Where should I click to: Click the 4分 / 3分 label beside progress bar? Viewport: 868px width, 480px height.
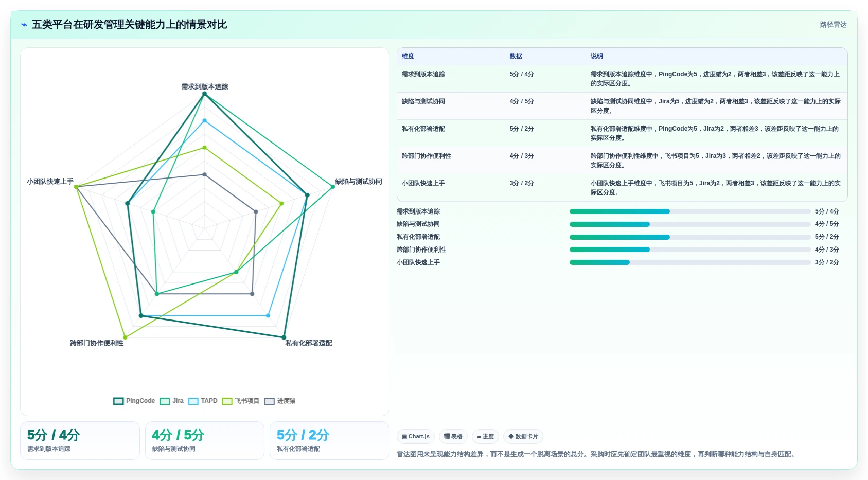pos(827,250)
